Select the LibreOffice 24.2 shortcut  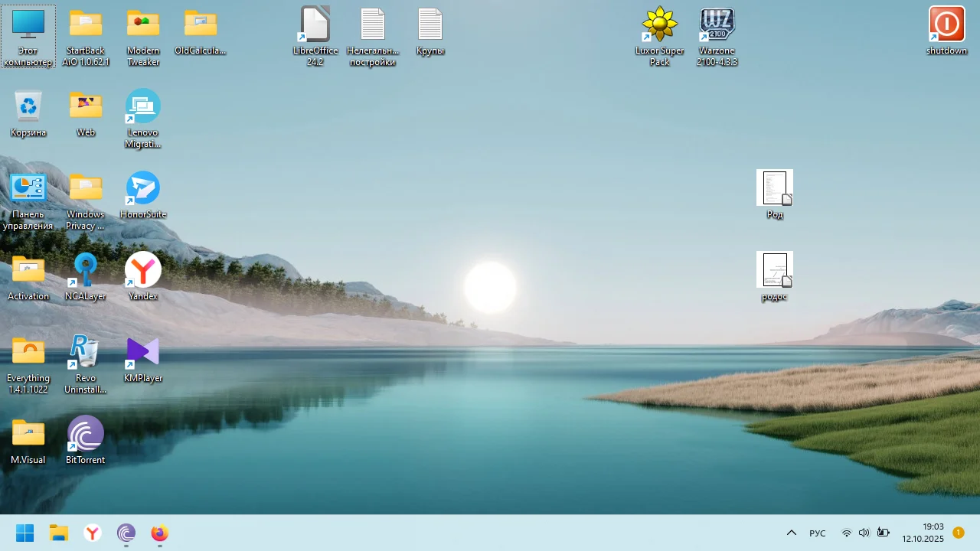click(315, 37)
